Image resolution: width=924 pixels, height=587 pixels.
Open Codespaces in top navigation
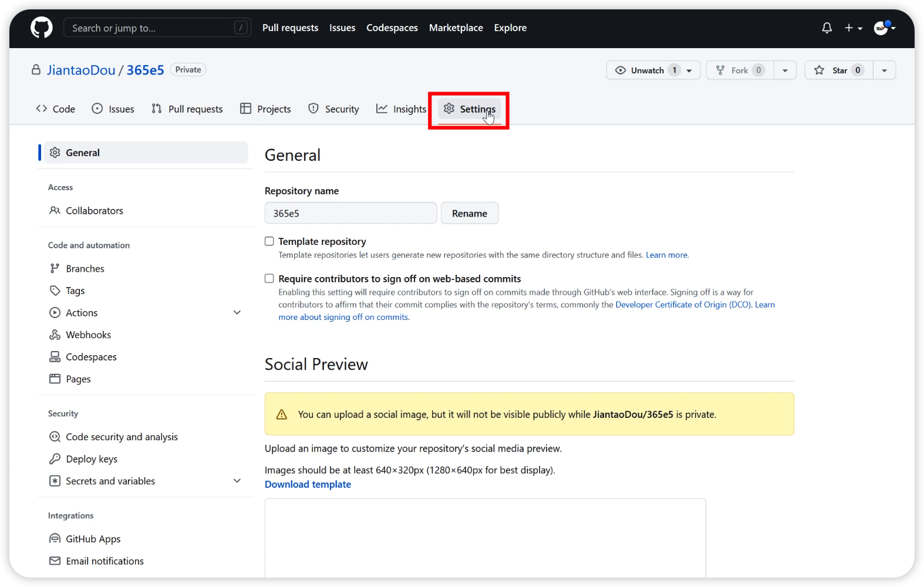[392, 28]
